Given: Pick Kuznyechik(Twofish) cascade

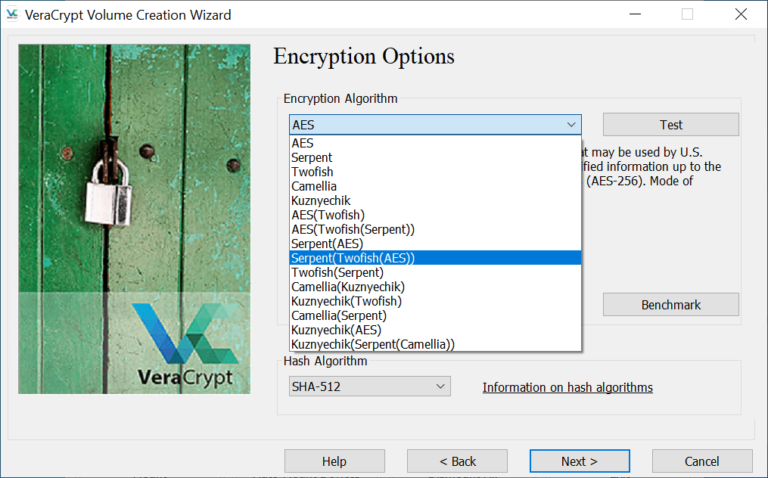Looking at the screenshot, I should point(435,301).
